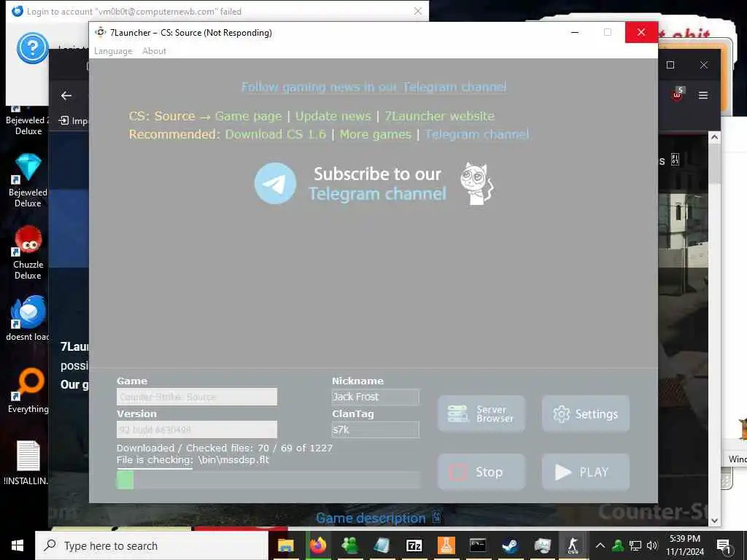Click the Nickname field with Jack Frost
This screenshot has width=747, height=560.
pos(376,397)
